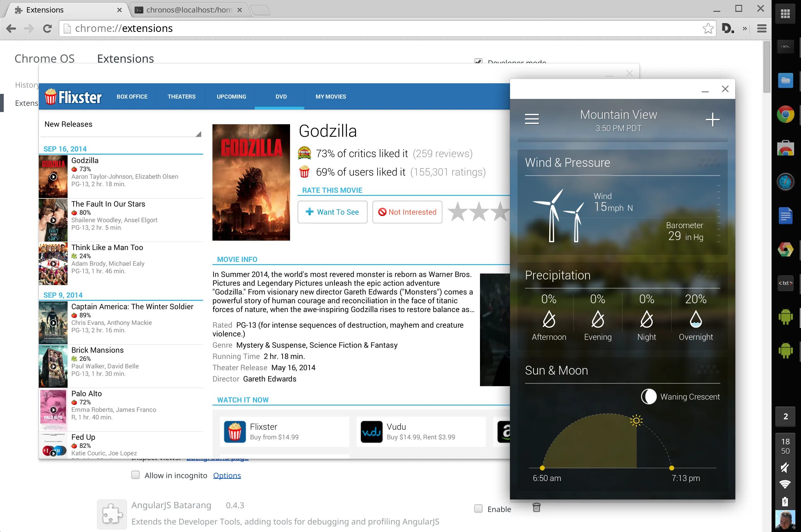801x532 pixels.
Task: Open the My Movies tab
Action: (331, 97)
